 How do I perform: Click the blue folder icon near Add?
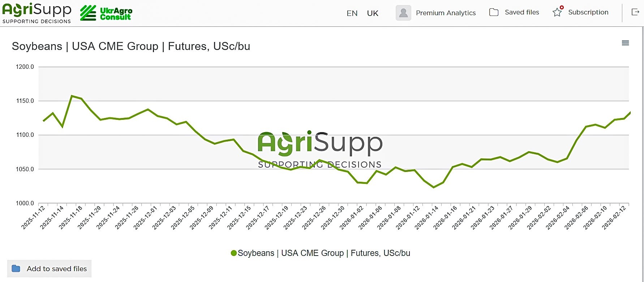pyautogui.click(x=16, y=269)
